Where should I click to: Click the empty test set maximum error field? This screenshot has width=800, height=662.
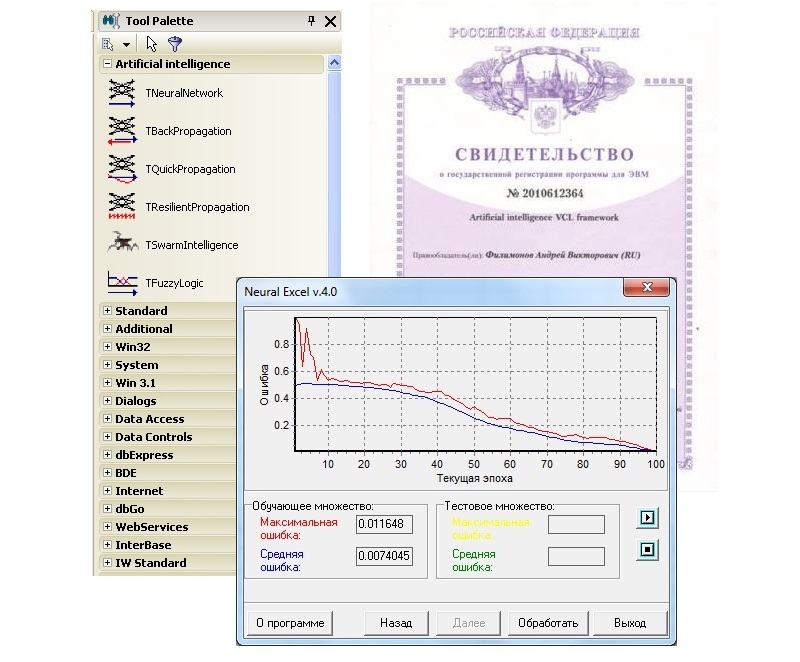pos(576,524)
